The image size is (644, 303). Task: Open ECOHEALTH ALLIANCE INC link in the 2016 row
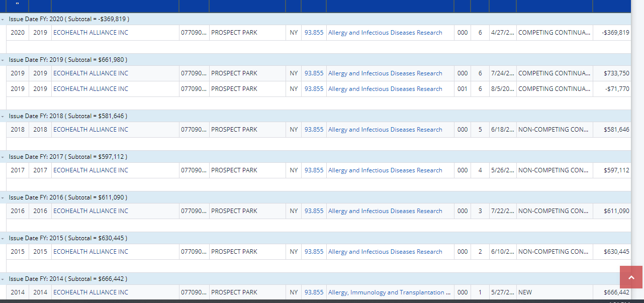90,211
